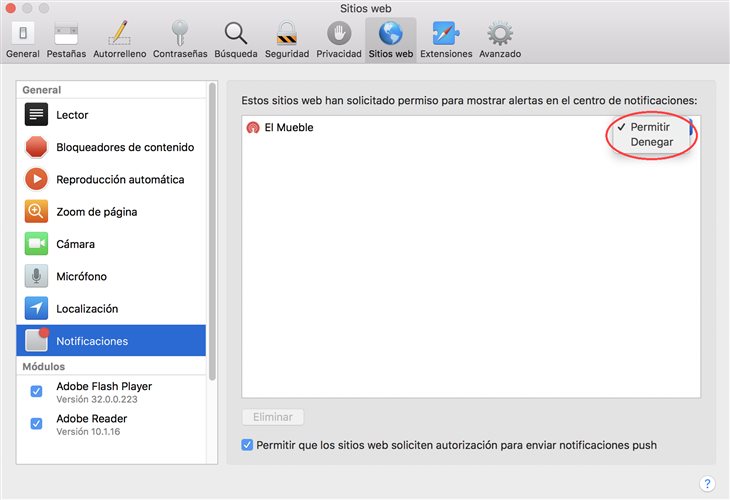Close the preferences window with red button
This screenshot has height=500, width=730.
point(10,8)
